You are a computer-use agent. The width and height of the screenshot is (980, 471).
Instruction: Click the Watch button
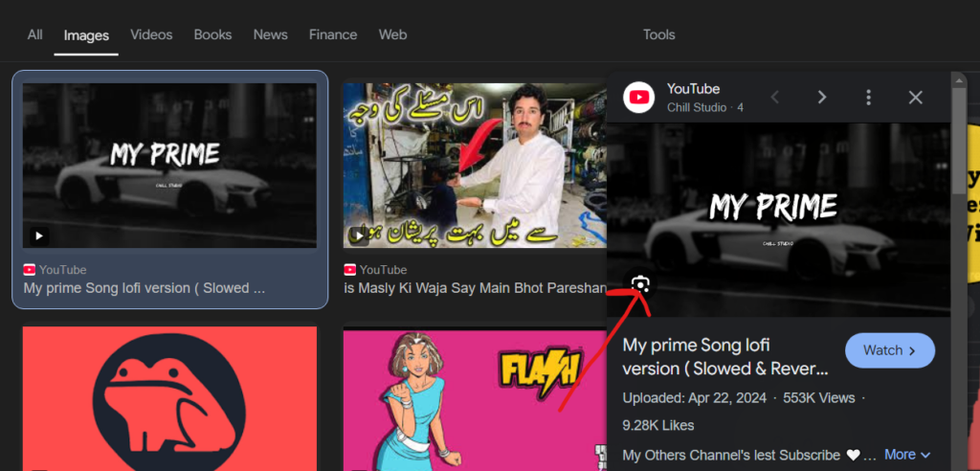click(890, 350)
